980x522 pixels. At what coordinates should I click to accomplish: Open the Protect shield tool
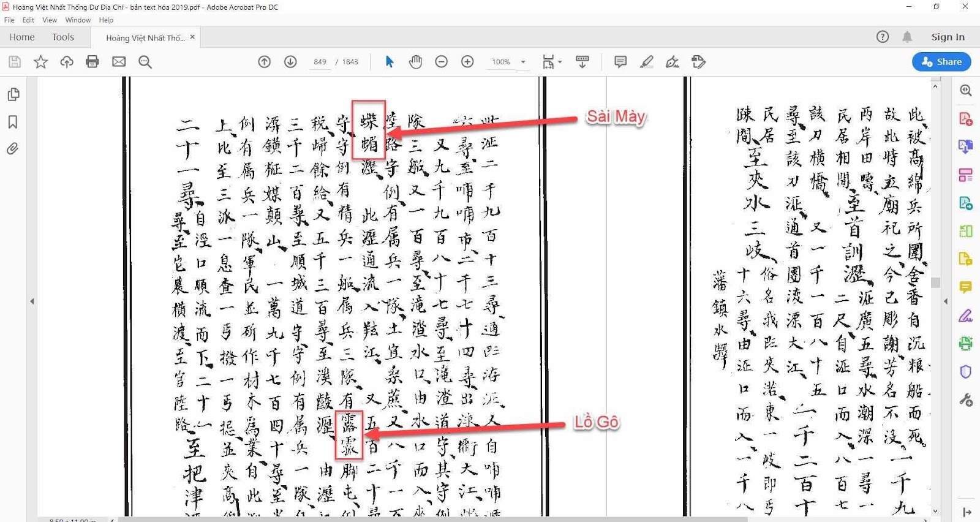(x=966, y=372)
